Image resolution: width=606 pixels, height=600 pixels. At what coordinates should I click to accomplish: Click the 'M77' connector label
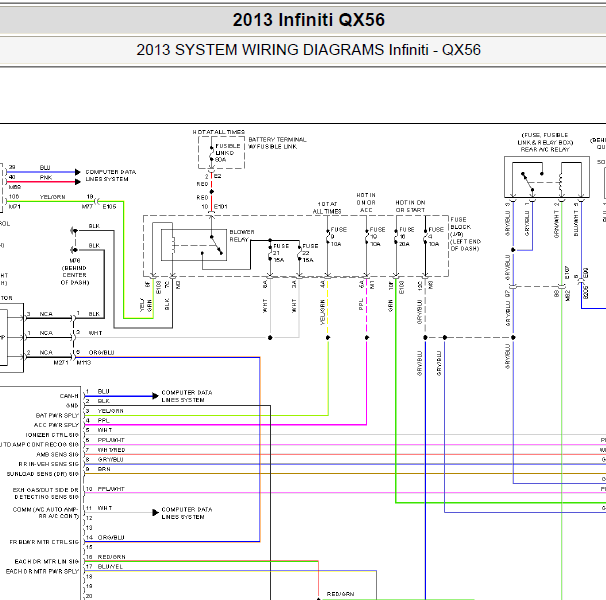pyautogui.click(x=87, y=206)
